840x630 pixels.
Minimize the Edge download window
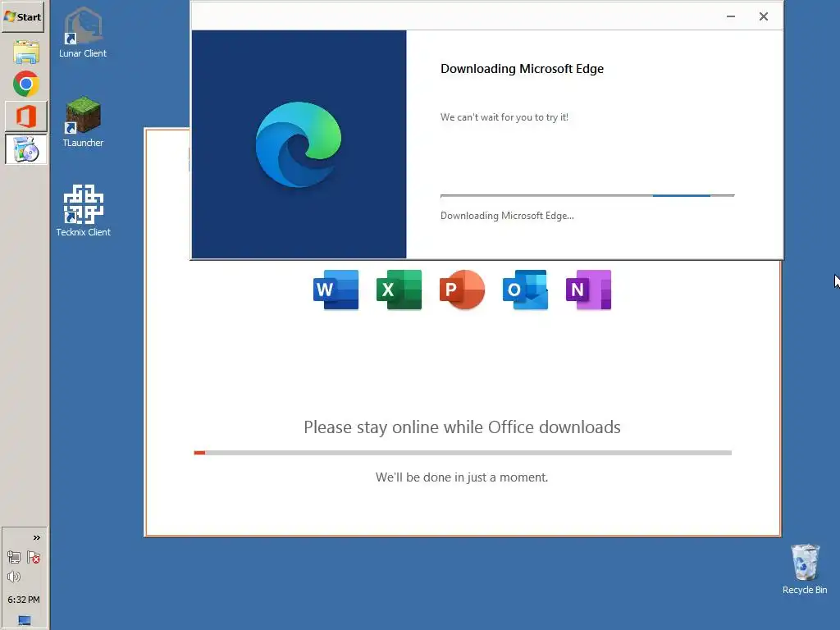coord(731,16)
